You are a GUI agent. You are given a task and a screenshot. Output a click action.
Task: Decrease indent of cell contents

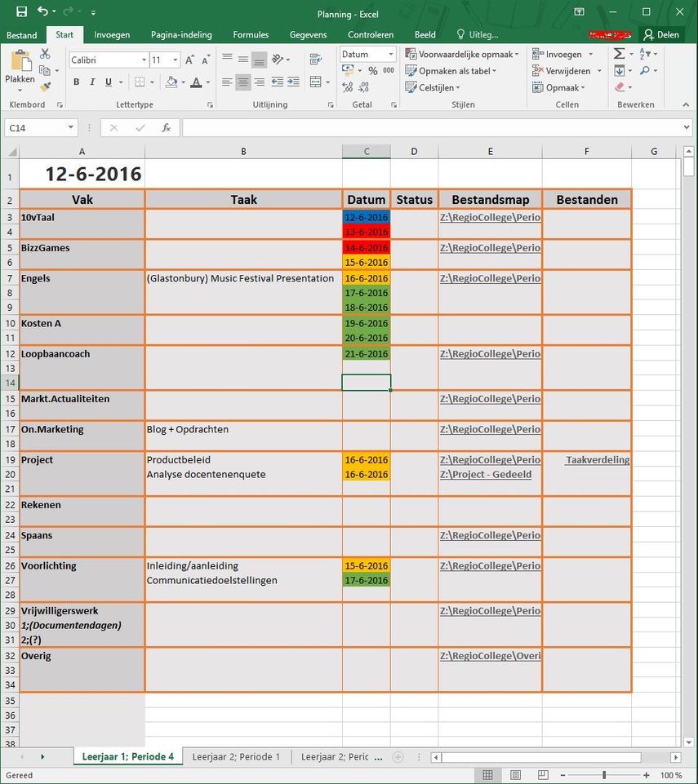278,82
